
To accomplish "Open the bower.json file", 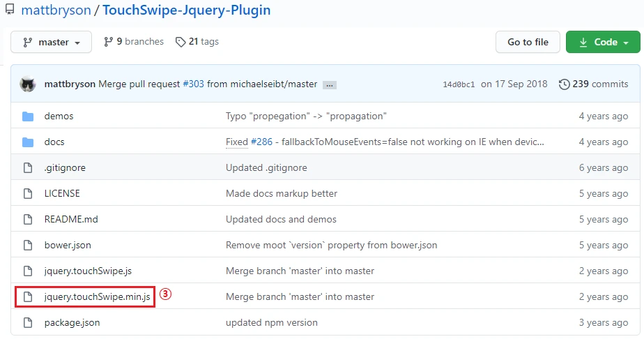I will tap(68, 246).
